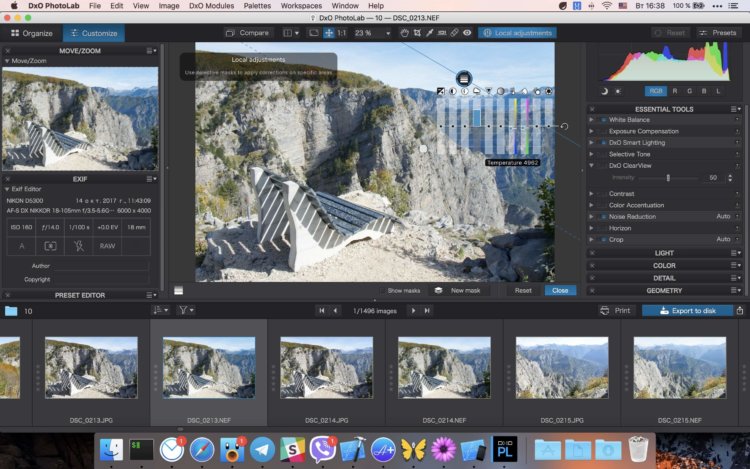Click the fit-to-screen zoom icon
Viewport: 750px width, 469px height.
pos(314,33)
